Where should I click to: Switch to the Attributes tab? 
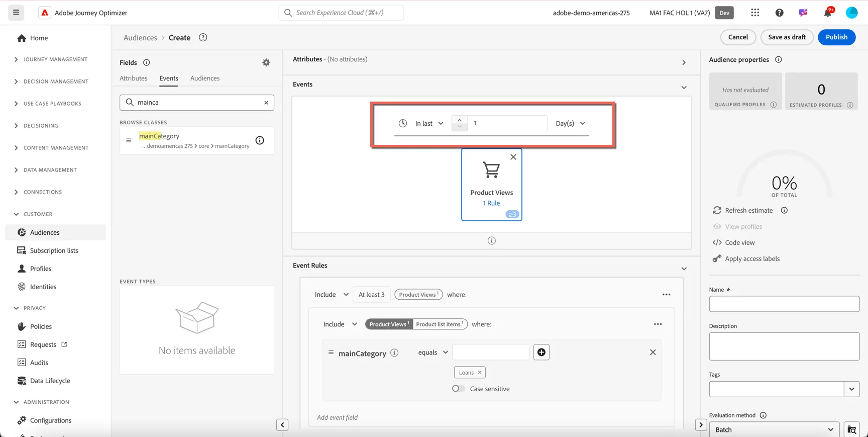pyautogui.click(x=134, y=78)
